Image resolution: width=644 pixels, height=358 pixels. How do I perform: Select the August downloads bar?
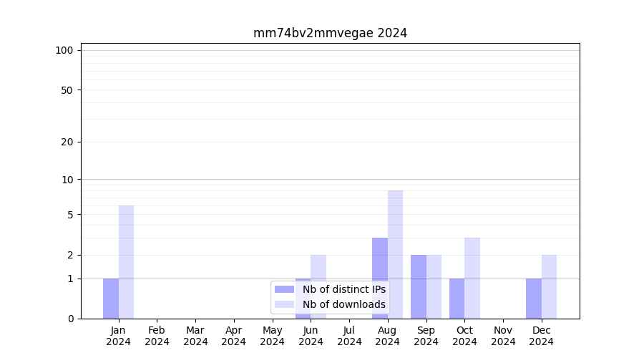(x=395, y=254)
